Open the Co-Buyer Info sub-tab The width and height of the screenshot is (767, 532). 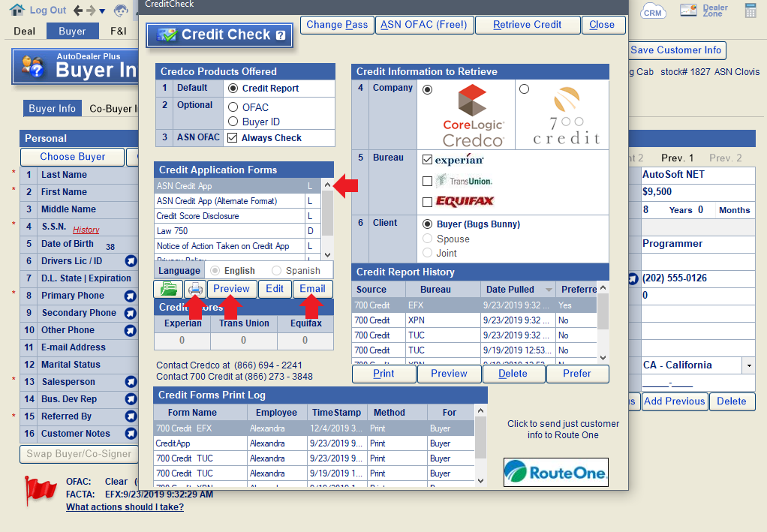click(x=113, y=109)
